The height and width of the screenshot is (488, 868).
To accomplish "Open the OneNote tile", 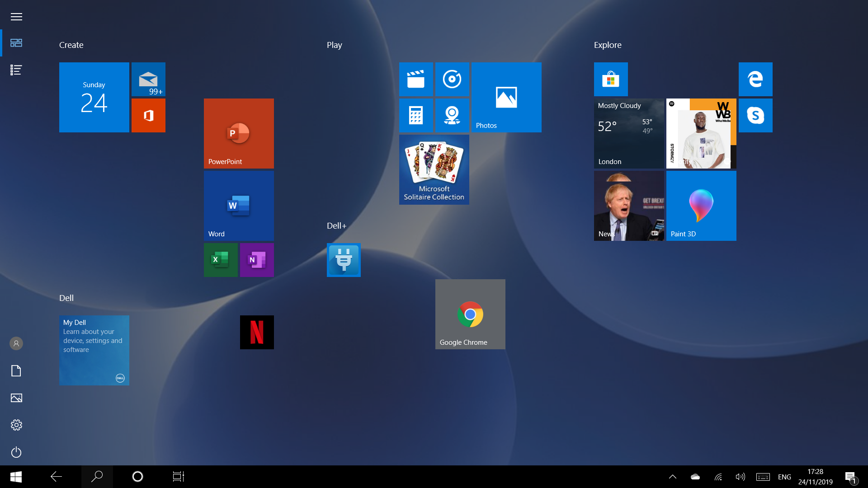I will coord(257,260).
